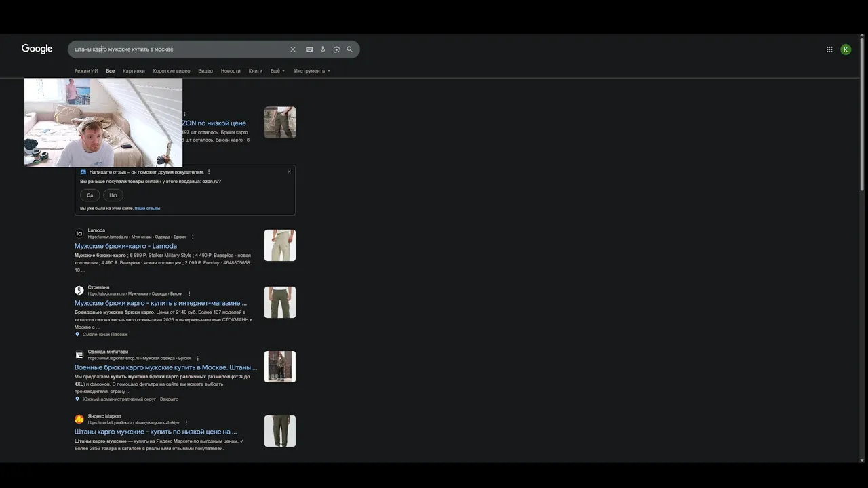Image resolution: width=868 pixels, height=488 pixels.
Task: Click the Стокманн site favicon
Action: (x=79, y=291)
